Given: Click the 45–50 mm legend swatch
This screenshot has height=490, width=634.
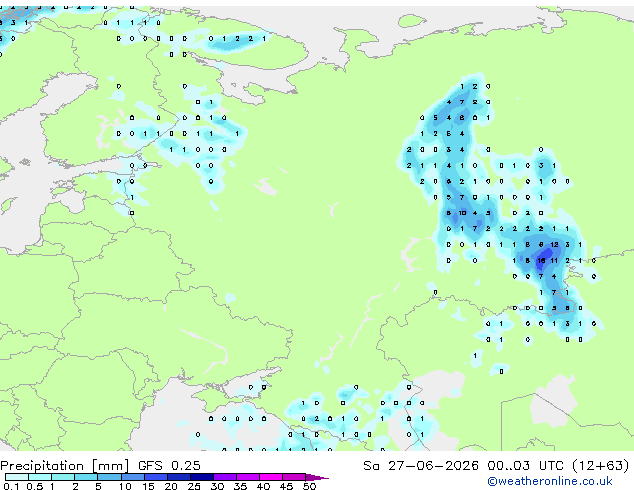Looking at the screenshot, I should coord(294,477).
